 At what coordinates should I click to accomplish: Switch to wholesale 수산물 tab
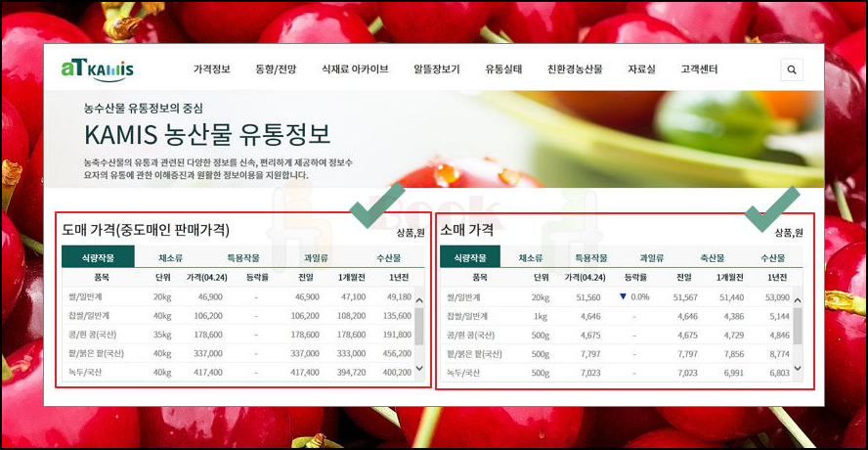coord(388,257)
